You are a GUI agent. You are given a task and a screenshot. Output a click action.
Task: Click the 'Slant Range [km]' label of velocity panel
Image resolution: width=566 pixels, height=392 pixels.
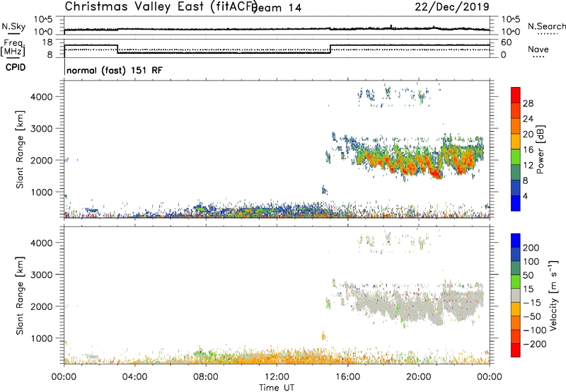click(20, 296)
